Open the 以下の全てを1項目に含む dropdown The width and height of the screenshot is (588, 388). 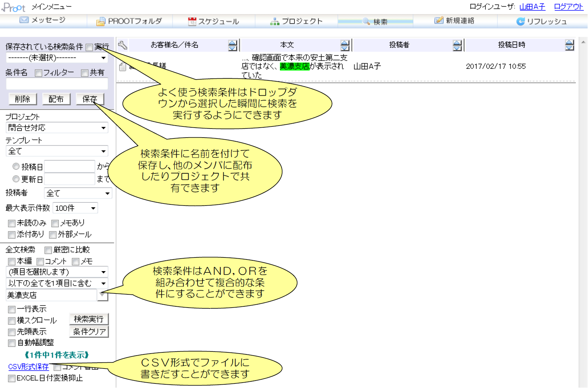coord(57,283)
